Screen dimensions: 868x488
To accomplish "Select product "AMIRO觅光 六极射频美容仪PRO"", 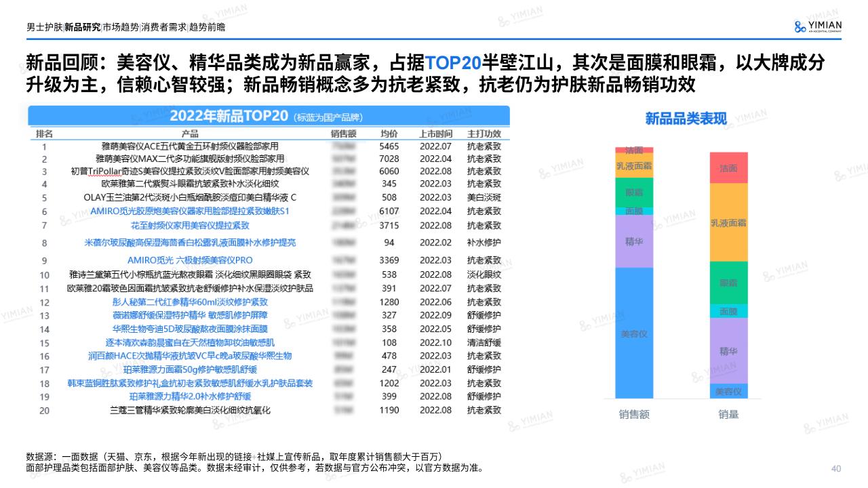I will 191,260.
